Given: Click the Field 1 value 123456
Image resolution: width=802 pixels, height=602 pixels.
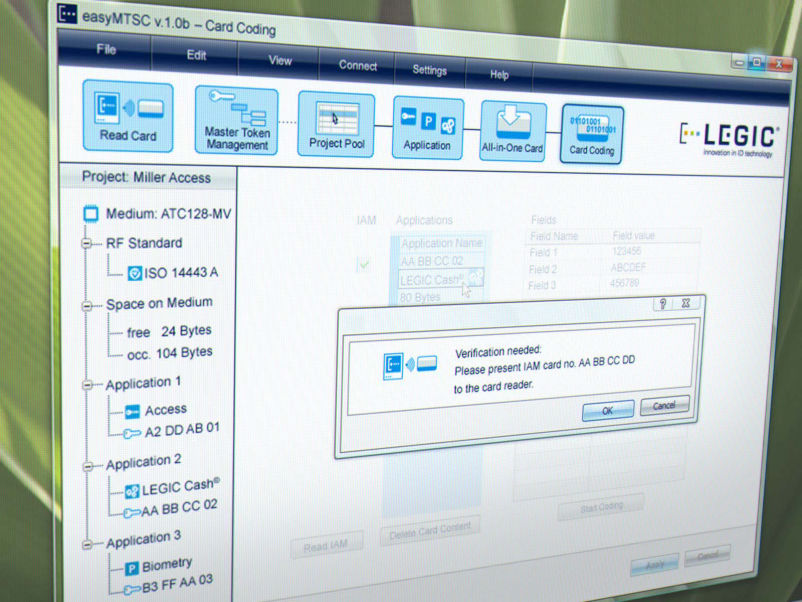Looking at the screenshot, I should [x=626, y=251].
